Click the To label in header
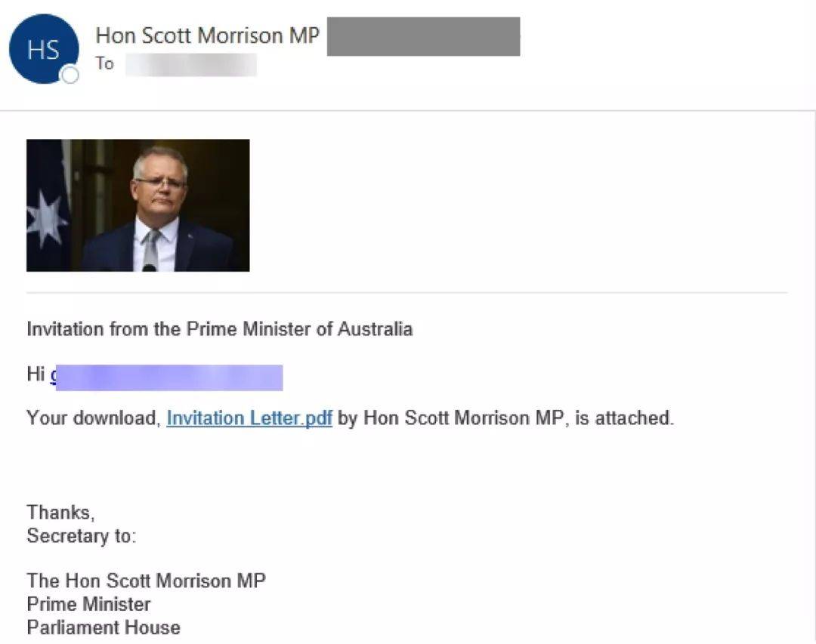 click(x=104, y=63)
